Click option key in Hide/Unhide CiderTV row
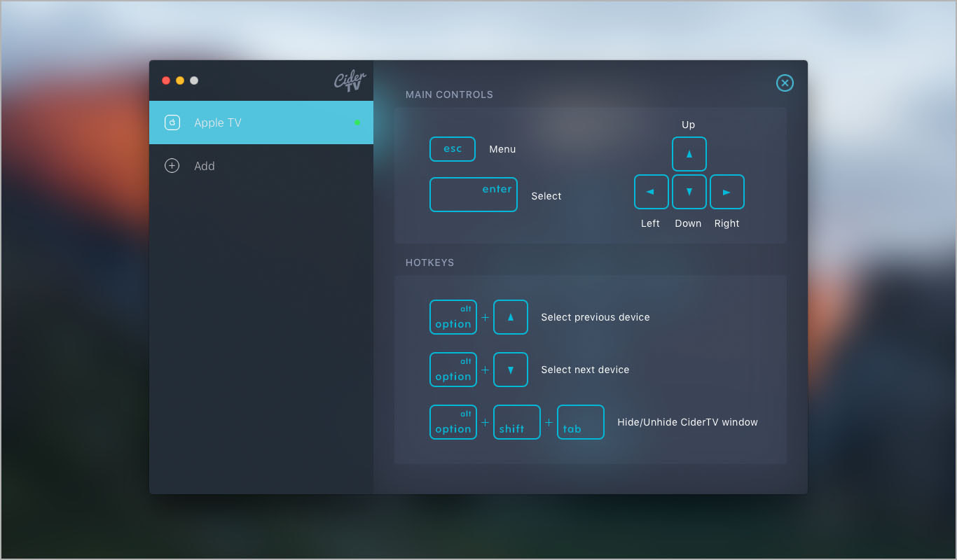The image size is (957, 560). pos(453,422)
